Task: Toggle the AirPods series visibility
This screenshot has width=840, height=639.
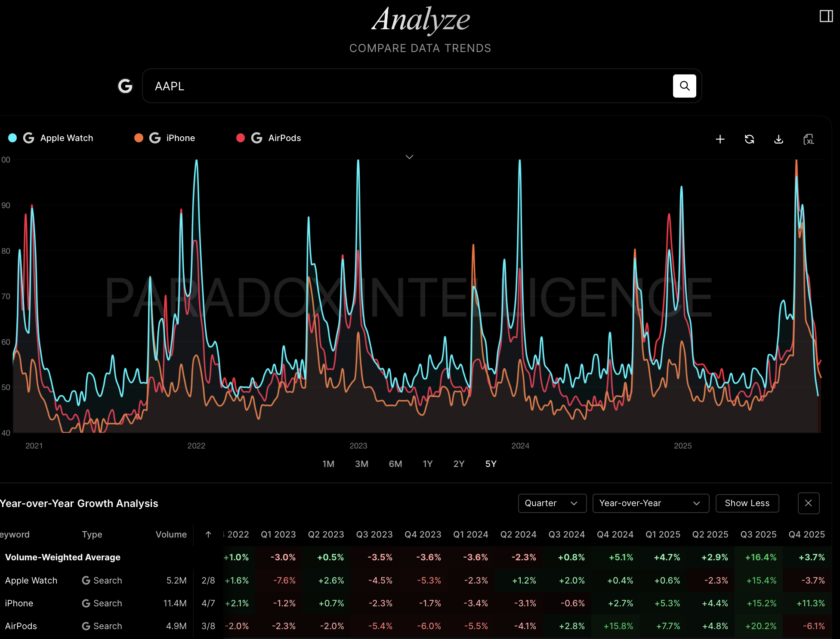Action: [x=241, y=138]
